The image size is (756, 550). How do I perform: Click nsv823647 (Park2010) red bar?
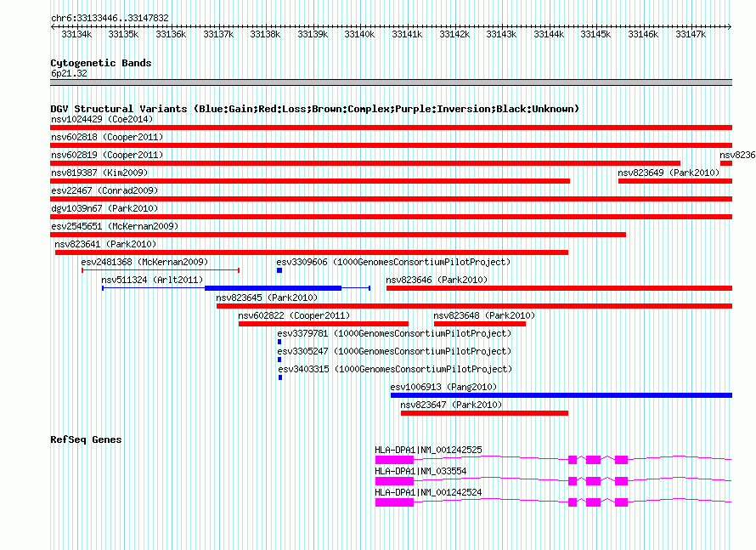click(484, 413)
